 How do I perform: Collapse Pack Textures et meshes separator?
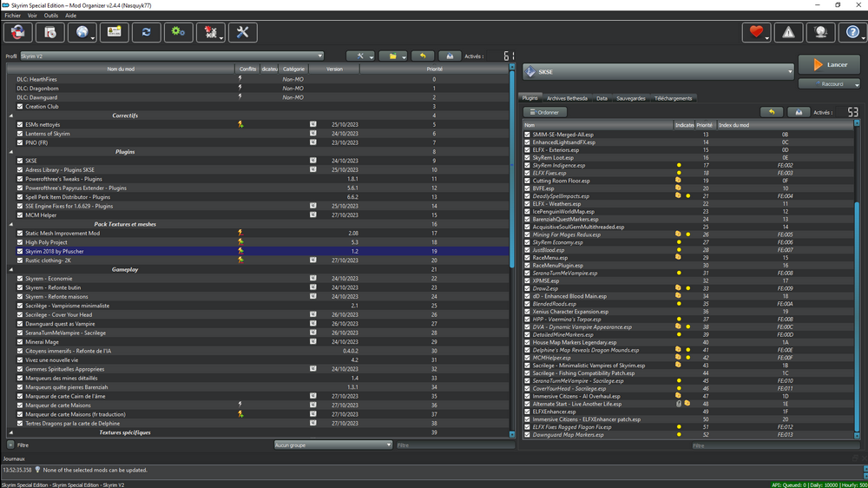(11, 224)
